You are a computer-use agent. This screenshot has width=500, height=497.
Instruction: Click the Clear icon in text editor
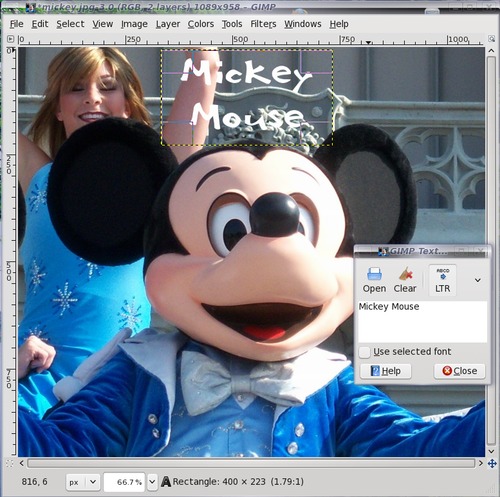point(405,280)
